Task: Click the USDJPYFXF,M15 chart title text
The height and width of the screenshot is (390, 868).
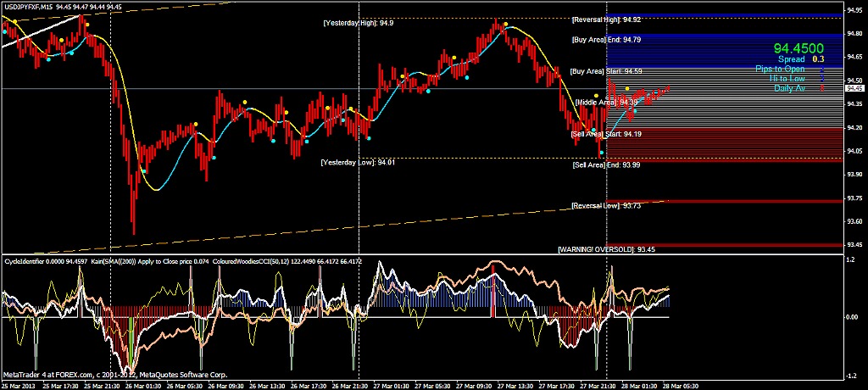Action: coord(28,7)
